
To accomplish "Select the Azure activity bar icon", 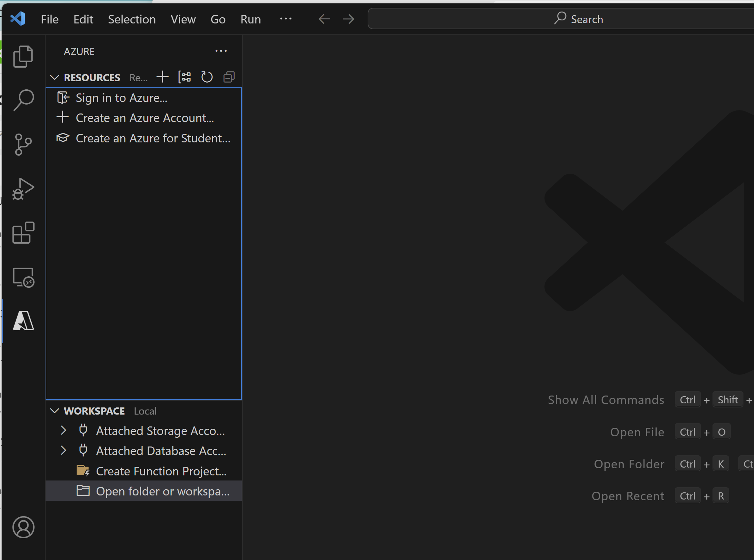I will pyautogui.click(x=23, y=321).
